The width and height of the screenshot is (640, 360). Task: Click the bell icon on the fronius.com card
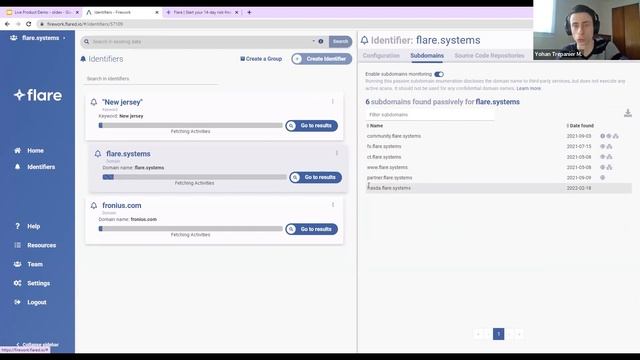point(93,205)
